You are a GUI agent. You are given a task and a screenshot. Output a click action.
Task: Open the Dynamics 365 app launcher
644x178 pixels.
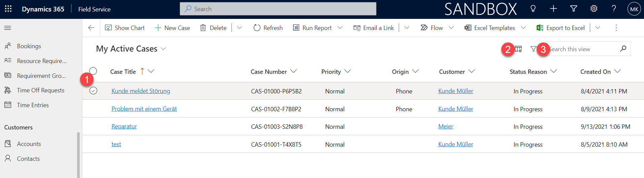pyautogui.click(x=8, y=9)
